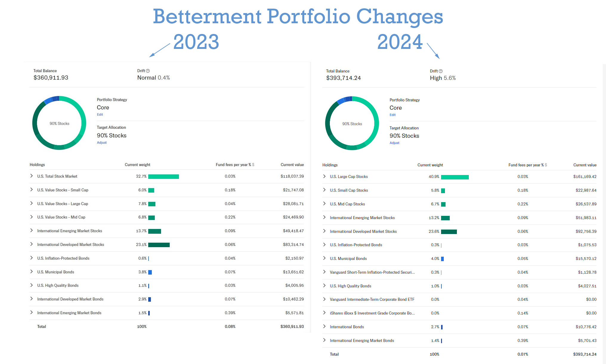
Task: Click the Drift help icon in 2024 panel
Action: [441, 71]
